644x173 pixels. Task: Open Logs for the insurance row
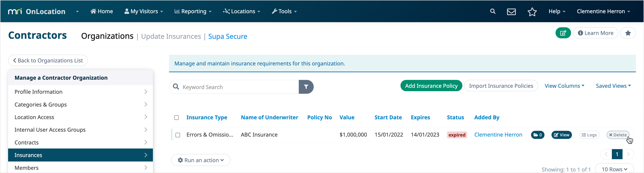(x=589, y=135)
